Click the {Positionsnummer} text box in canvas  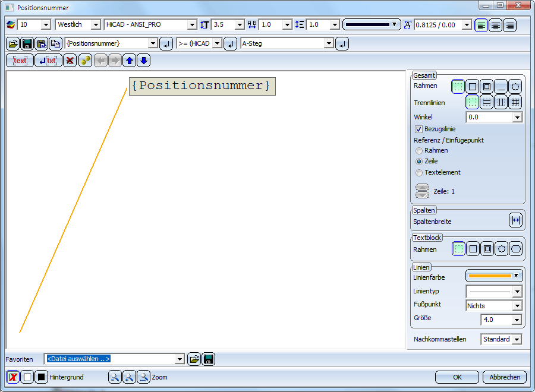click(x=202, y=86)
